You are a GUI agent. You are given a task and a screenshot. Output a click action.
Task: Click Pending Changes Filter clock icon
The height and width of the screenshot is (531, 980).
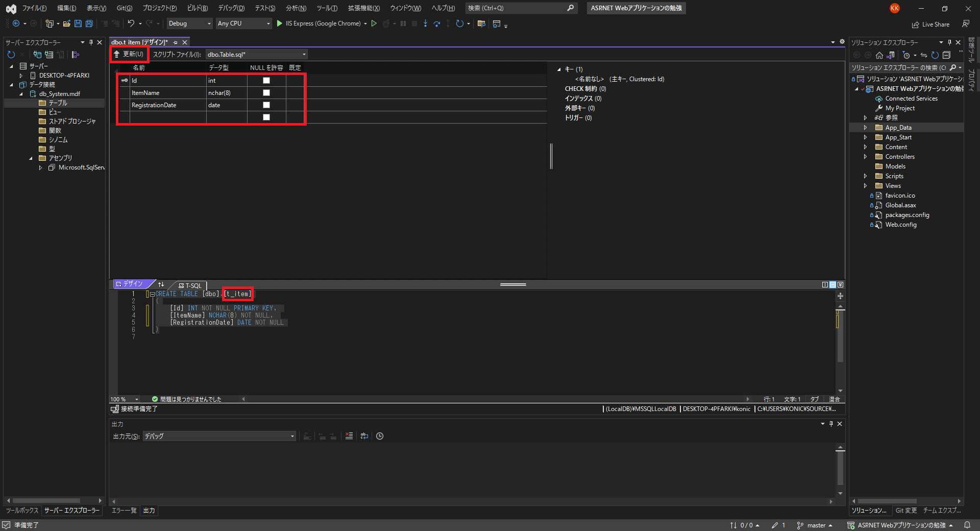pos(906,55)
